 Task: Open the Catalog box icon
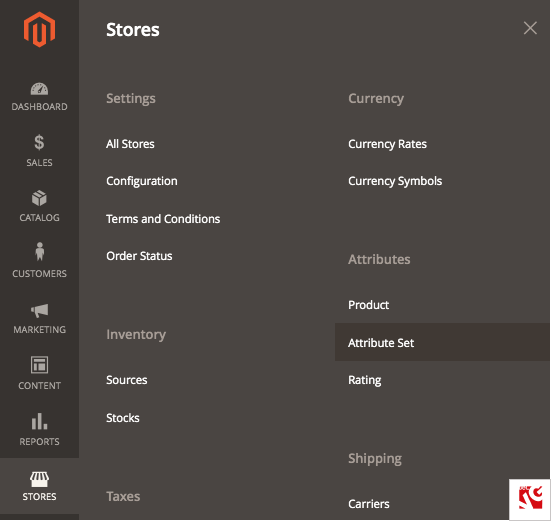(x=39, y=198)
